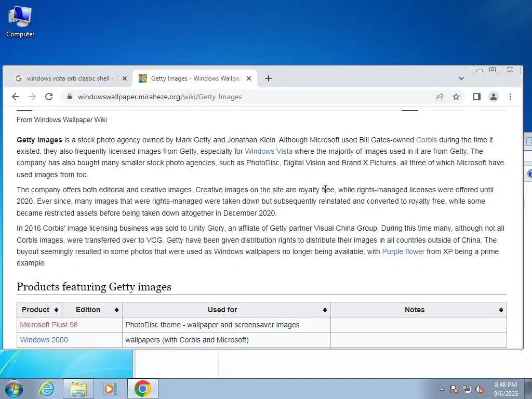This screenshot has height=399, width=532.
Task: Sort table by Notes column
Action: coord(419,310)
